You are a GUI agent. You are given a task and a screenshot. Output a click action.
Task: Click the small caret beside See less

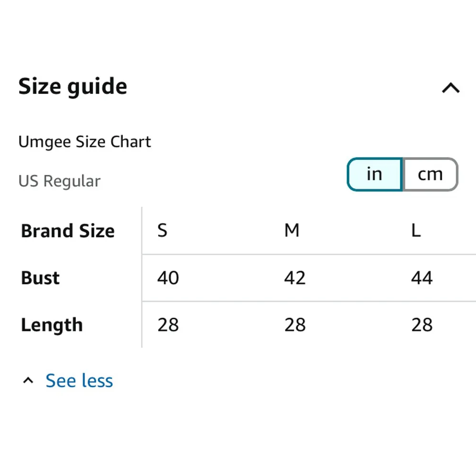point(29,380)
